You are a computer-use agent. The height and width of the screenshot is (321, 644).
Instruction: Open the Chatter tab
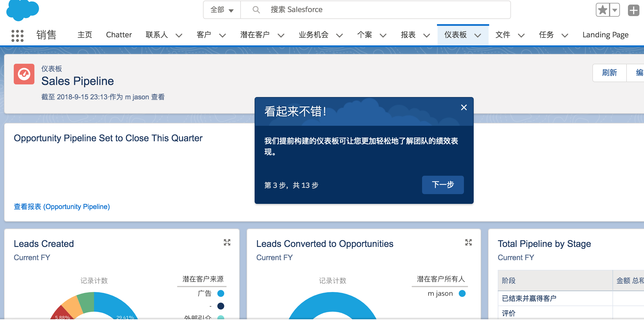119,35
